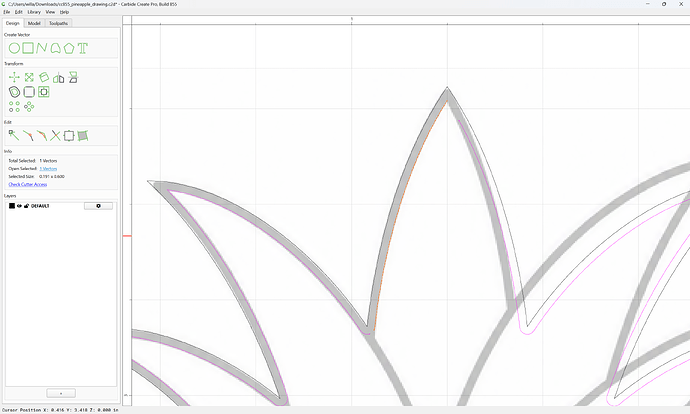
Task: Click the DEFAULT layer black color swatch
Action: point(12,206)
